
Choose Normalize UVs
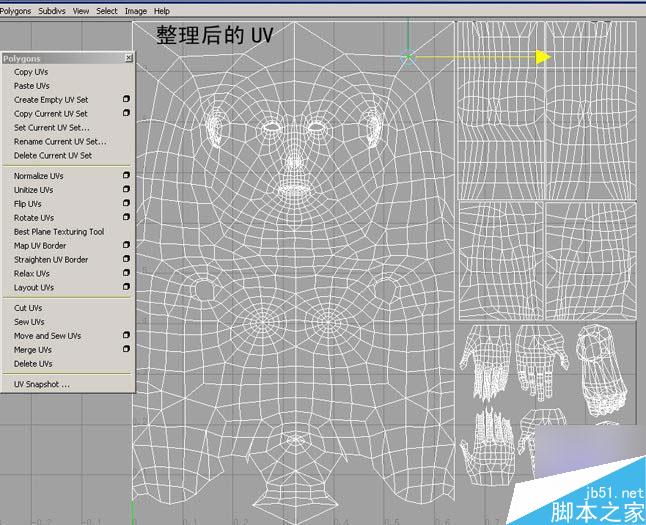[39, 176]
